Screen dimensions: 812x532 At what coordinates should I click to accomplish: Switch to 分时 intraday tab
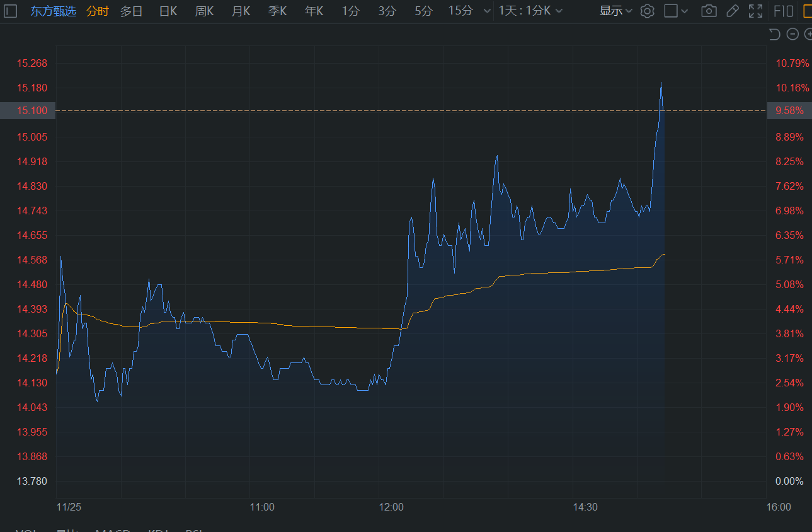98,11
